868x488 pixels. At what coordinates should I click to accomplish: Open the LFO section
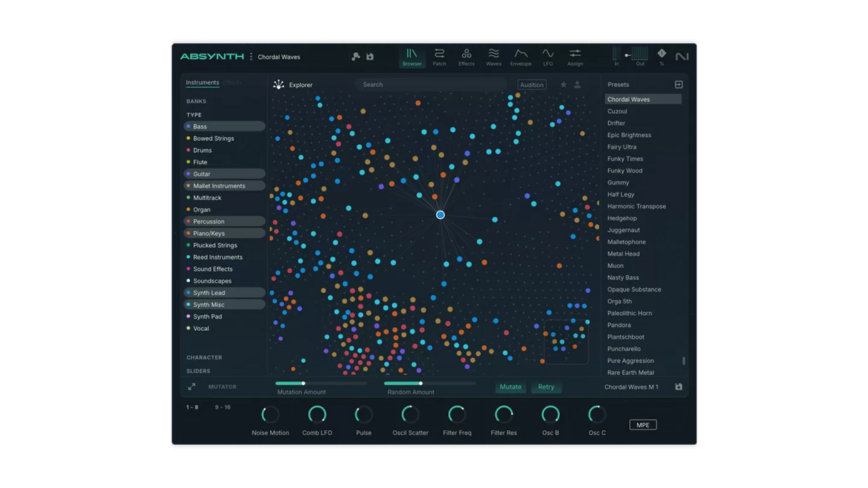tap(548, 56)
